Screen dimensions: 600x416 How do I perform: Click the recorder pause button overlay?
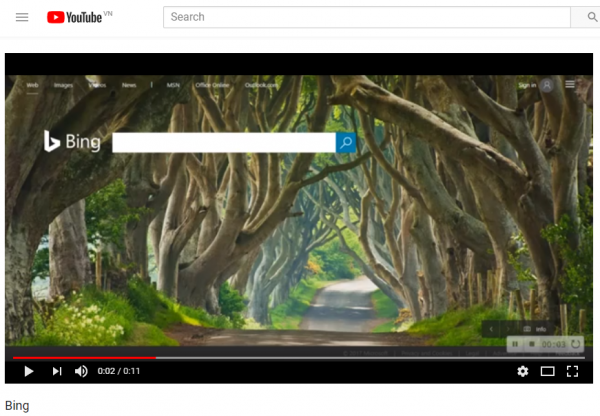click(x=515, y=344)
